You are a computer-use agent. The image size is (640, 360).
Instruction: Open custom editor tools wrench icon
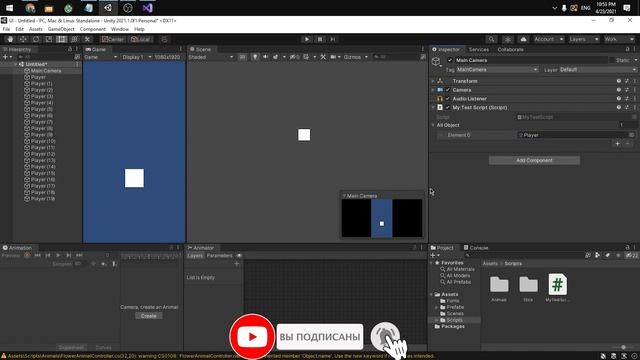(87, 39)
